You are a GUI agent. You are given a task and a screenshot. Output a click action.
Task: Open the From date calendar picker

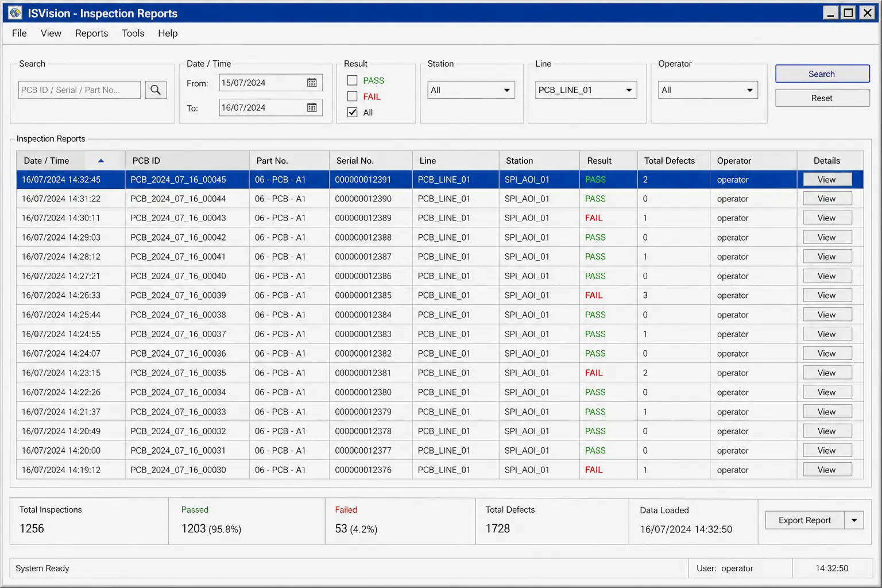[312, 83]
